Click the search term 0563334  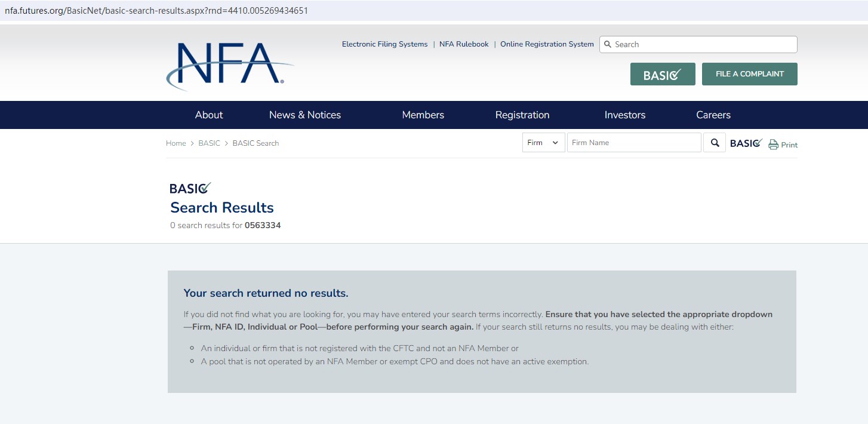pyautogui.click(x=263, y=226)
